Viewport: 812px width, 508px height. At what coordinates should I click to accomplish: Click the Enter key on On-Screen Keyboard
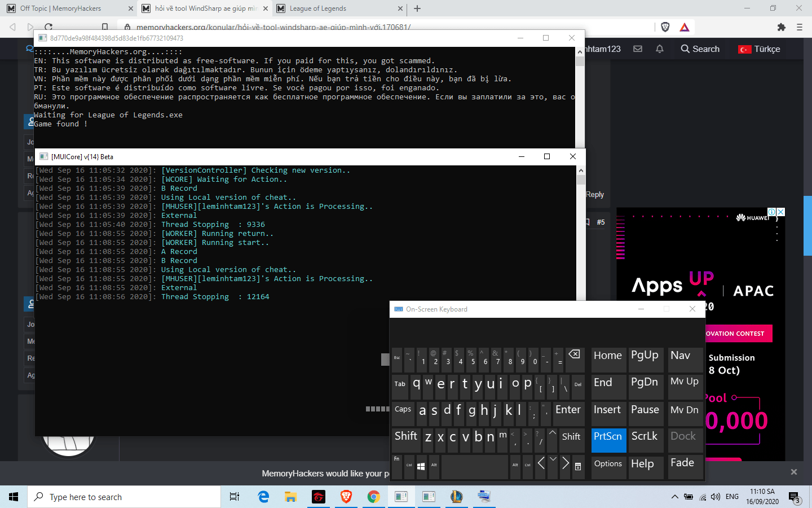tap(568, 414)
